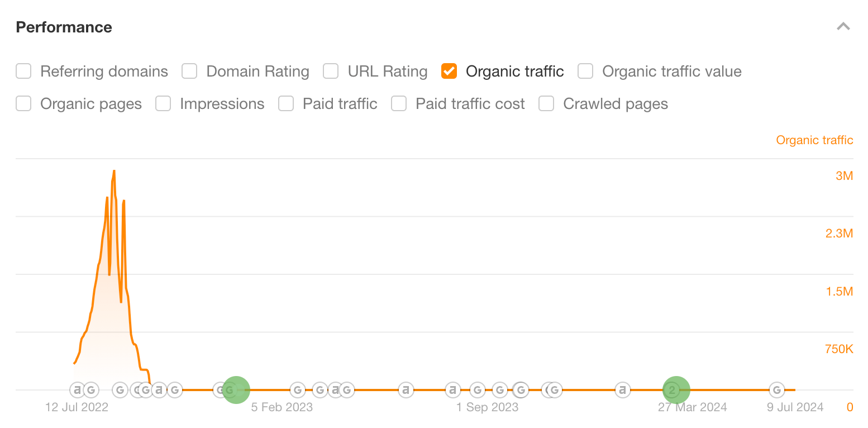Enable the Crawled pages metric
Screen dimensions: 868x428
[546, 104]
